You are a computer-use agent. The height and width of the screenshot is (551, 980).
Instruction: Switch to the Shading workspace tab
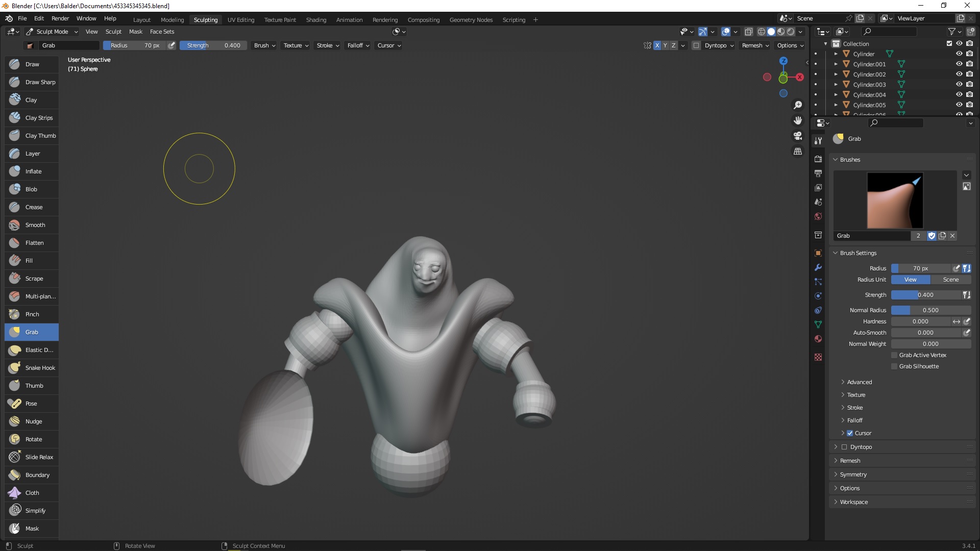click(x=316, y=20)
